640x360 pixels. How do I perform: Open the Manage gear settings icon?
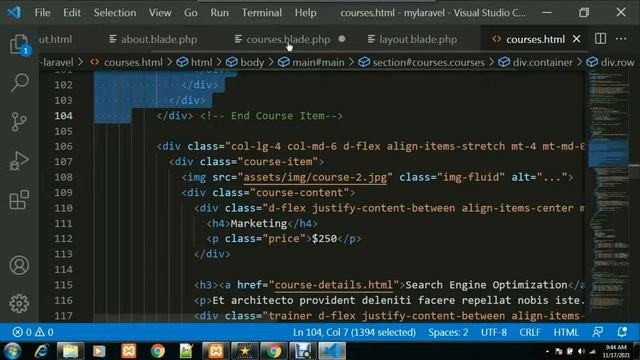tap(19, 303)
